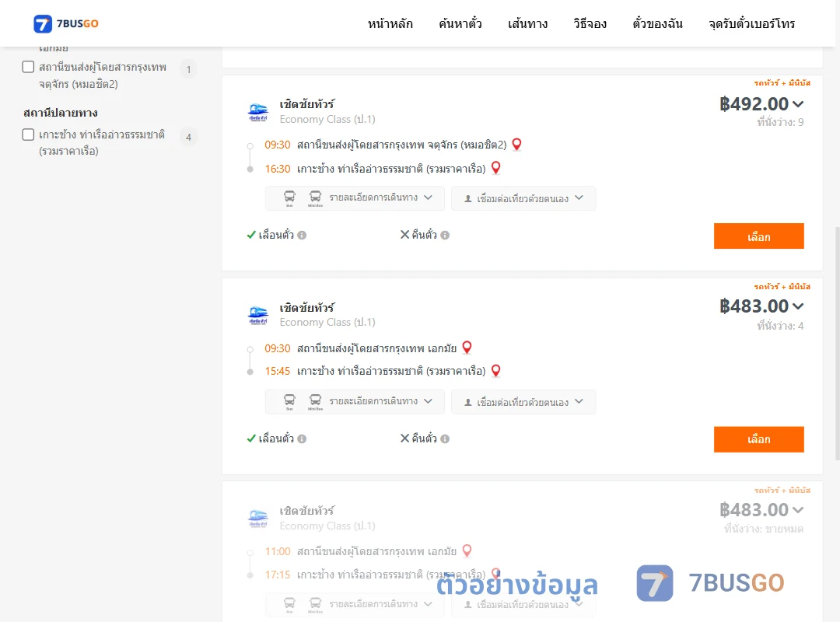Click the Mini Bus icon in the 15:45 arrival trip card
Screen dimensions: 840x622
315,402
